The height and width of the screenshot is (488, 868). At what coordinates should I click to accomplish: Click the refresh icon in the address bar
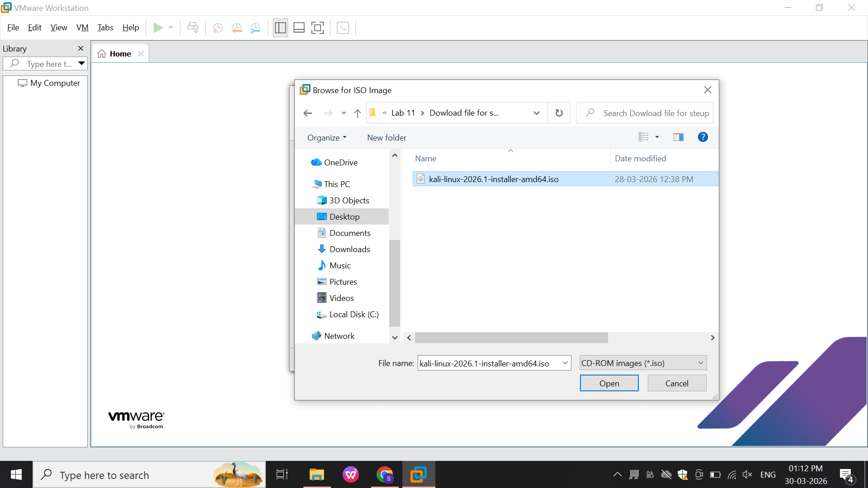coord(559,113)
